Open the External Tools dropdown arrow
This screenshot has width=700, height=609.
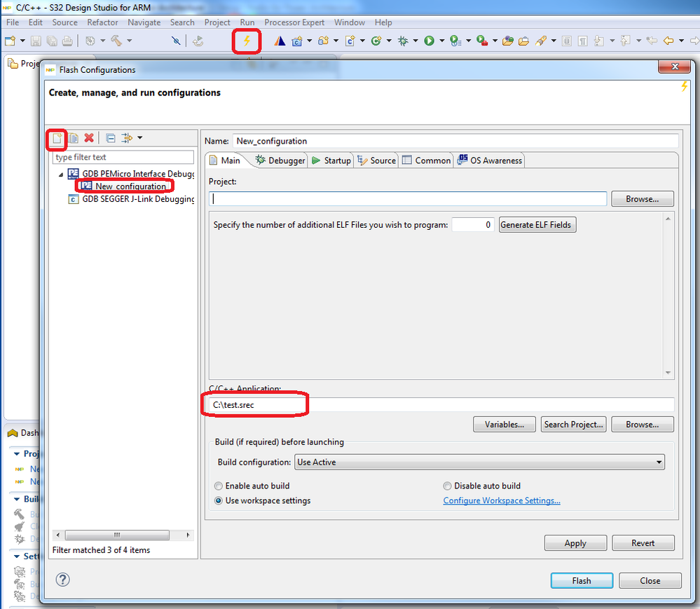[x=495, y=41]
